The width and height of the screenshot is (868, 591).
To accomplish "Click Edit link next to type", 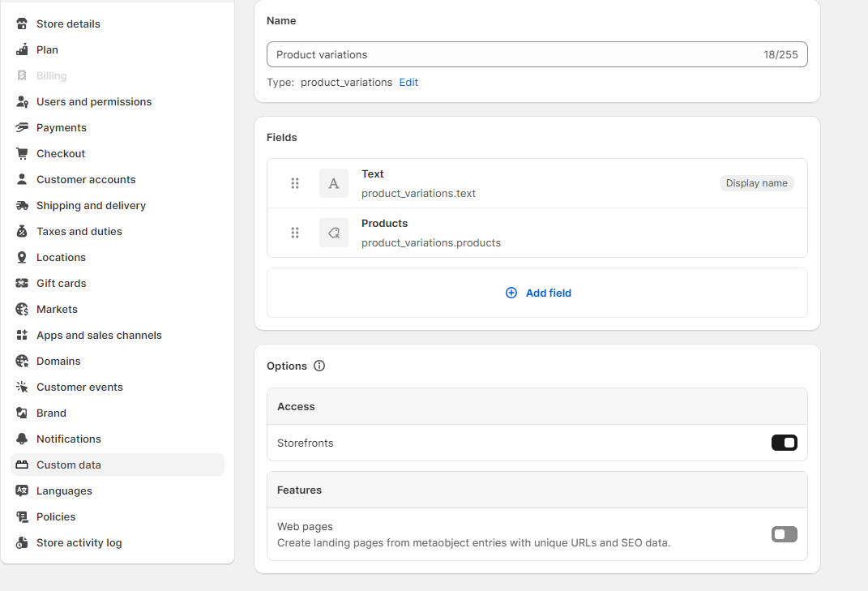I will coord(408,82).
